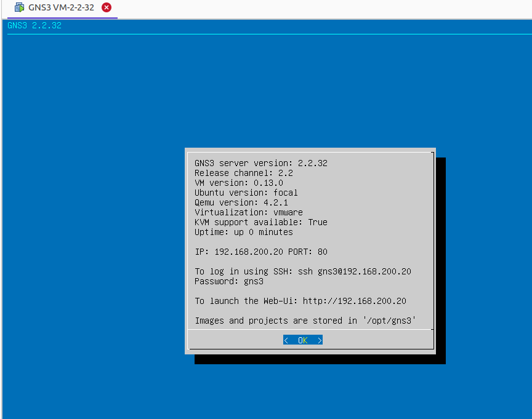Click the ssh gns3@192.168.200.20 command text
The image size is (532, 419).
[355, 271]
